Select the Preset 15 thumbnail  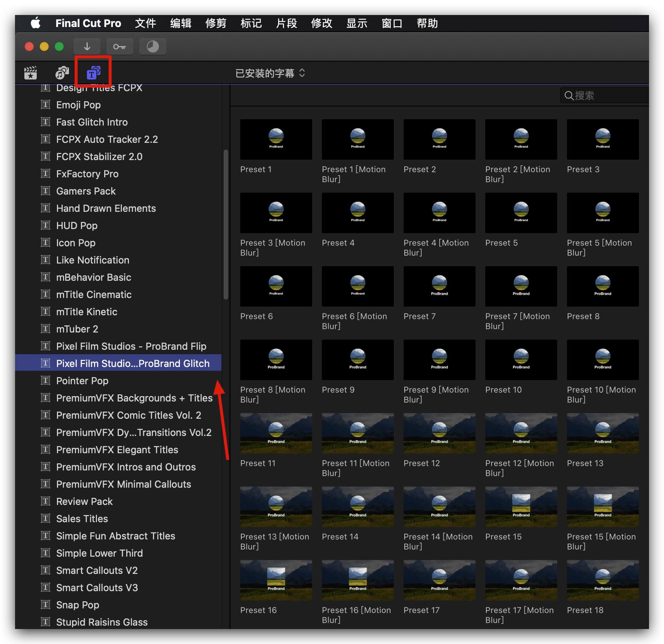(521, 507)
